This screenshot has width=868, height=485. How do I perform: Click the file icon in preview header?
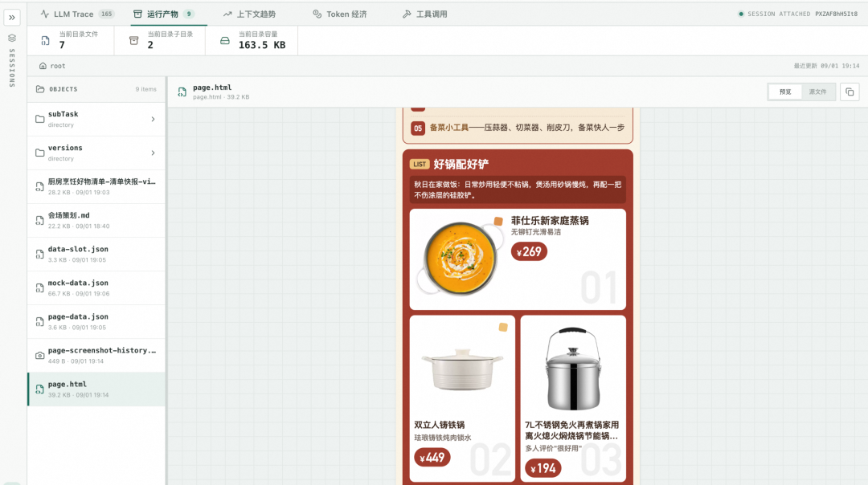tap(182, 92)
